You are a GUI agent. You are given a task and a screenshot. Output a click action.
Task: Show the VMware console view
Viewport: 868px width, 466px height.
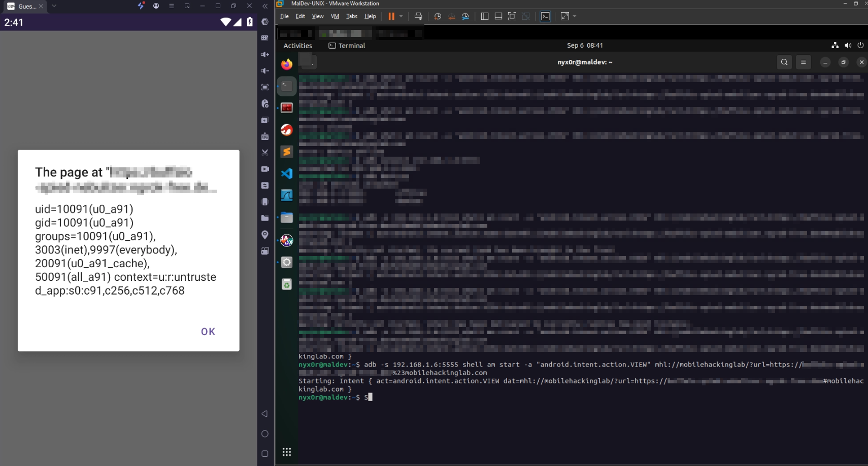tap(545, 16)
